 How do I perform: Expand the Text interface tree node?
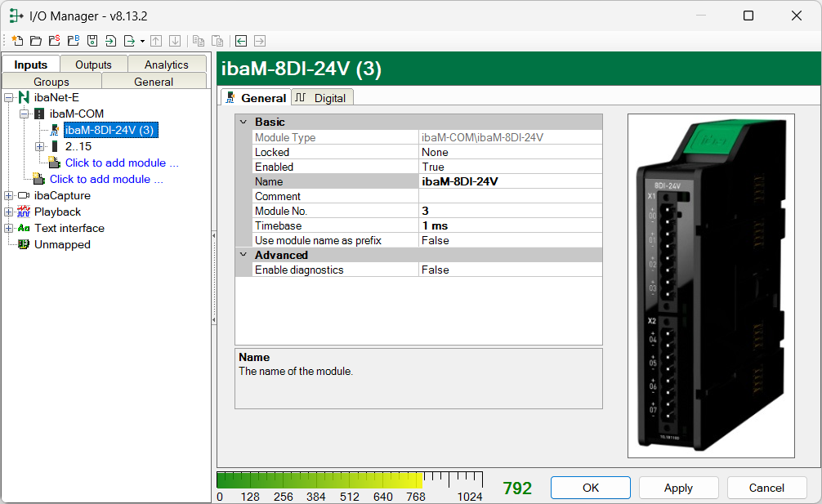(x=9, y=229)
